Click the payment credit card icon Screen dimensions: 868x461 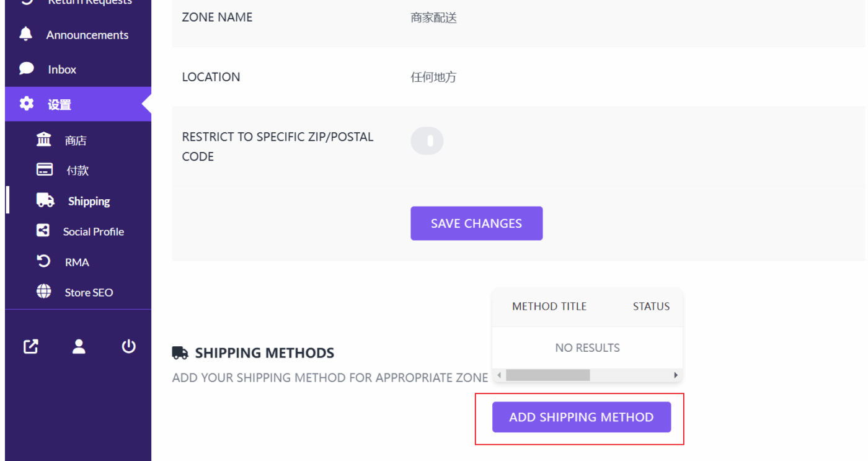(45, 169)
